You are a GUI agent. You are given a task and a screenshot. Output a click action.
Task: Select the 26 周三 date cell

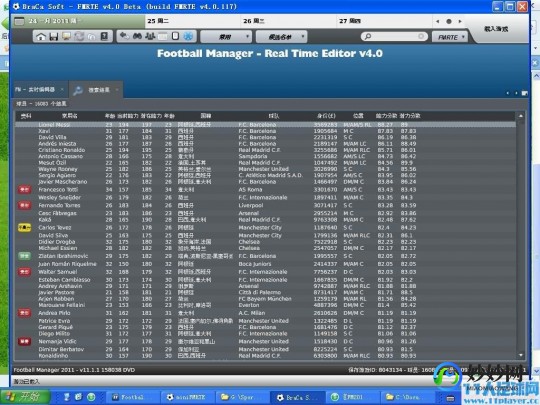(289, 21)
